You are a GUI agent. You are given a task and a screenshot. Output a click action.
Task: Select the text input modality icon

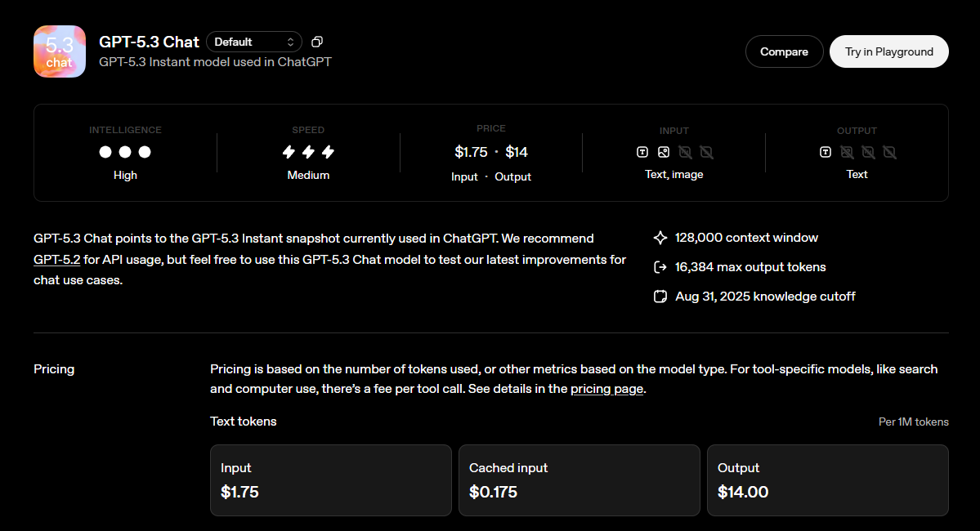point(642,152)
